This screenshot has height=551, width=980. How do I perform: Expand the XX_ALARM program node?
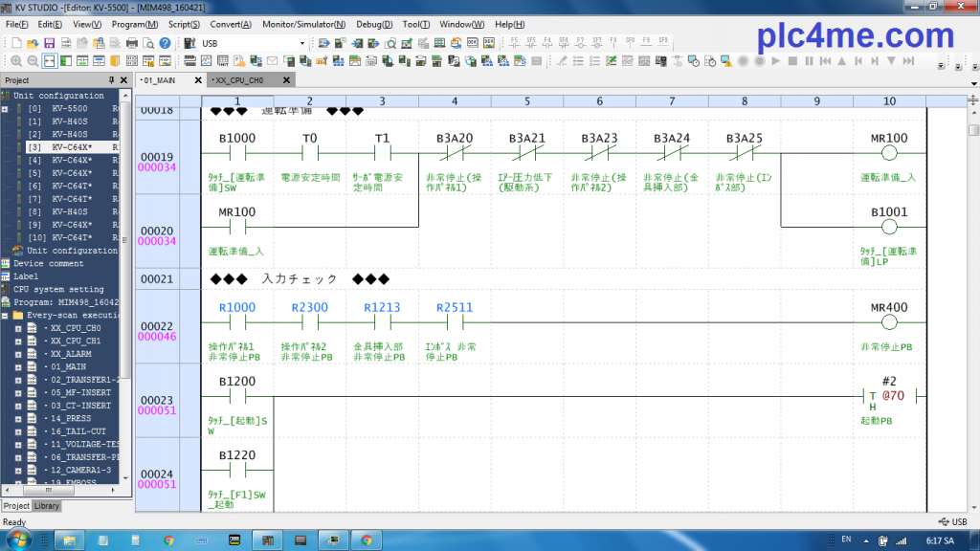[x=18, y=354]
